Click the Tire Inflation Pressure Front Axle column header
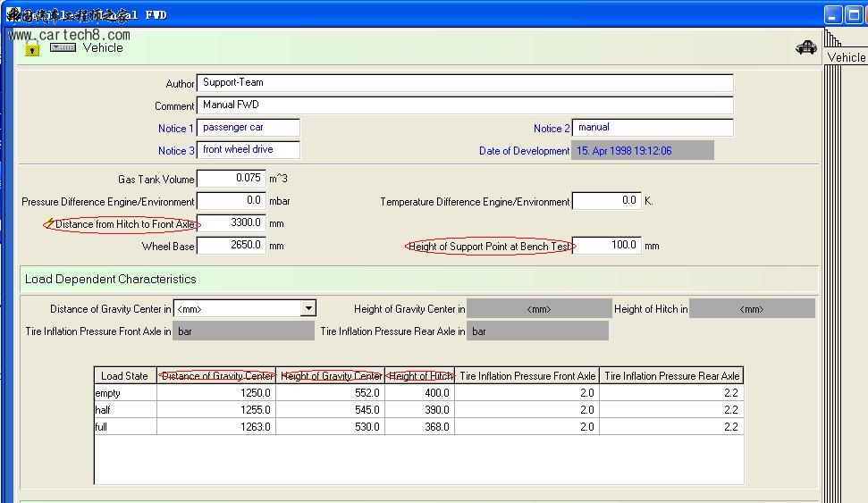 click(527, 376)
